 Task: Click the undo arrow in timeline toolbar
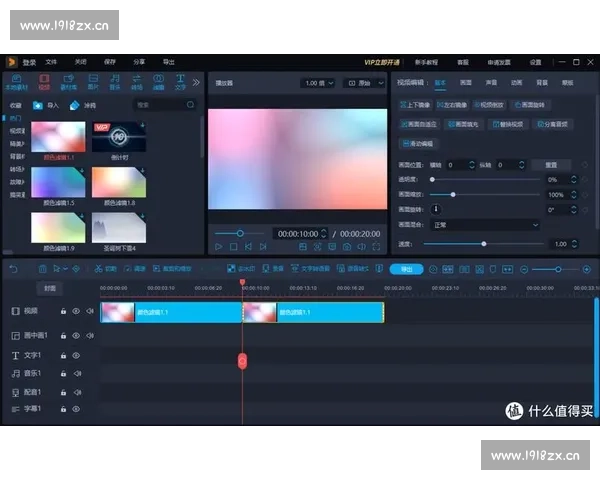tap(13, 268)
